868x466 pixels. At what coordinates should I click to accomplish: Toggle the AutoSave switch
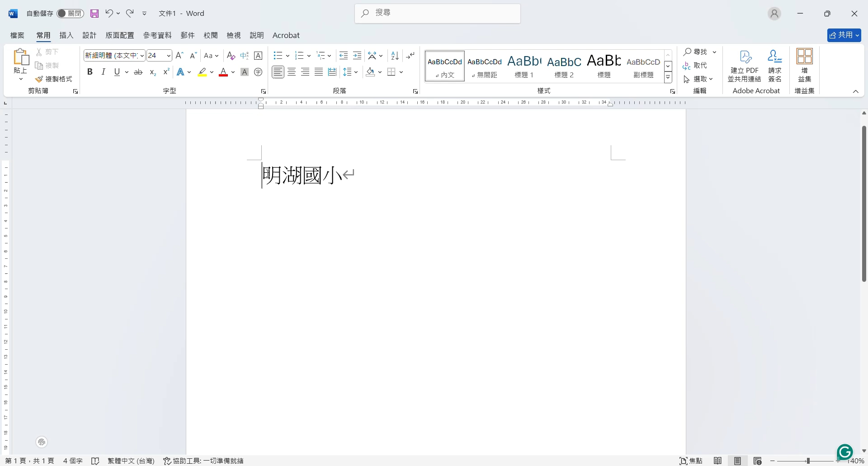70,14
